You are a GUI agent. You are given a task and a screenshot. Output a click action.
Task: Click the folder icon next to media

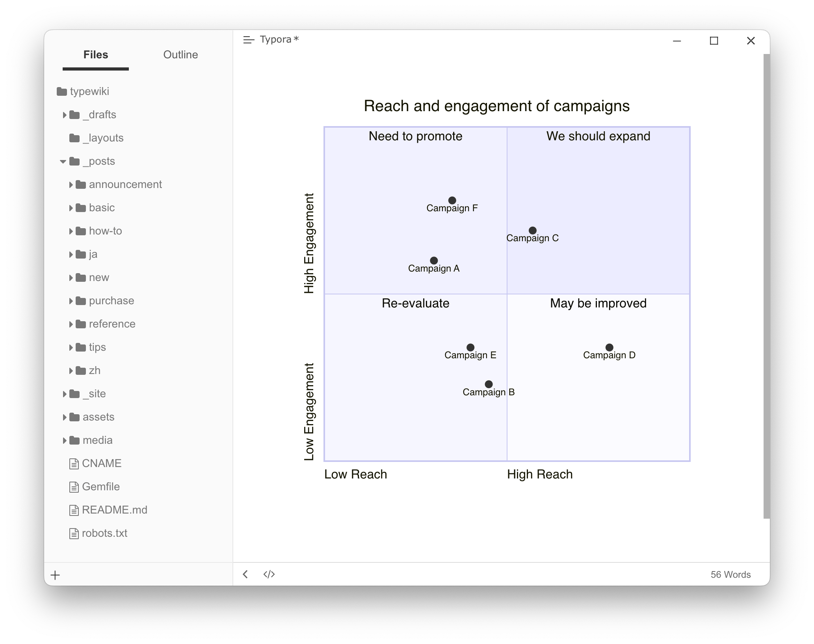(74, 440)
